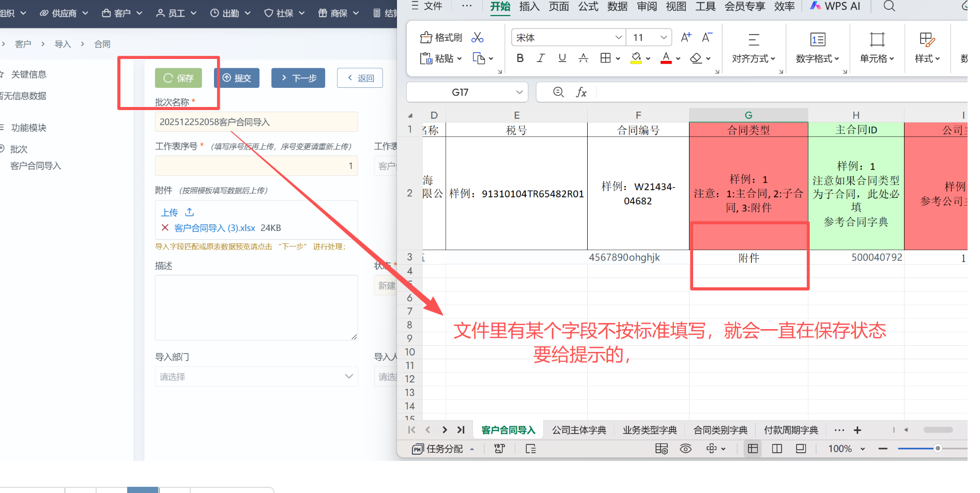Click the 提交 submit button

point(237,78)
